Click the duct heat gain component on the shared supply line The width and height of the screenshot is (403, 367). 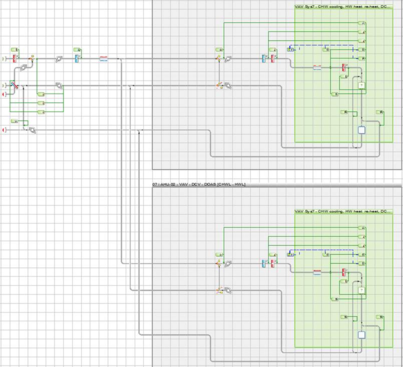pos(104,59)
